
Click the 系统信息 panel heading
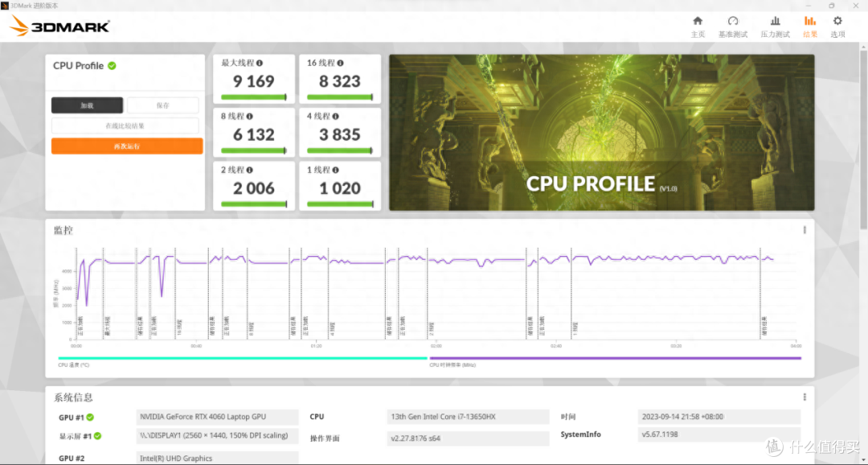[x=73, y=397]
